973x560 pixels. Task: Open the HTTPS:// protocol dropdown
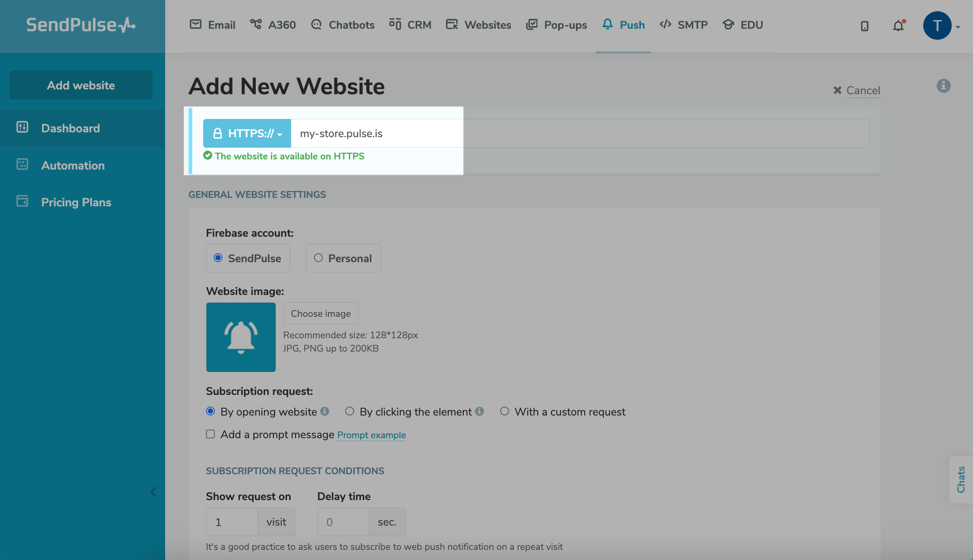(247, 133)
